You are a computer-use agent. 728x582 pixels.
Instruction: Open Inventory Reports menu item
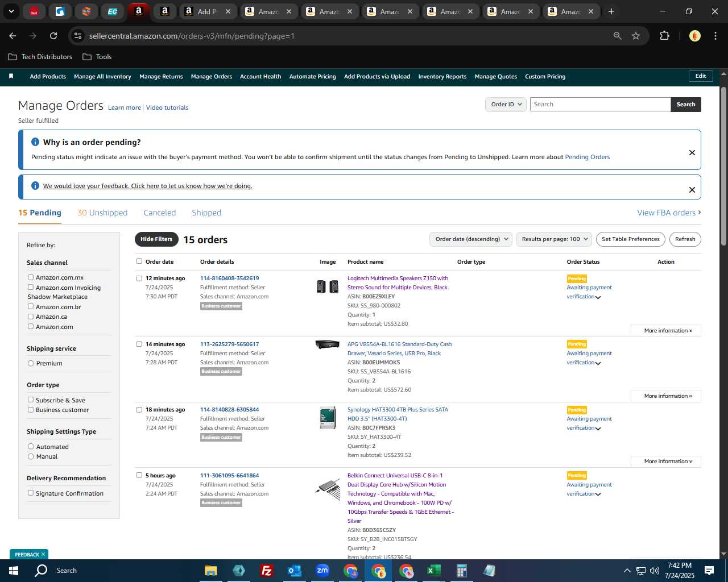(442, 77)
